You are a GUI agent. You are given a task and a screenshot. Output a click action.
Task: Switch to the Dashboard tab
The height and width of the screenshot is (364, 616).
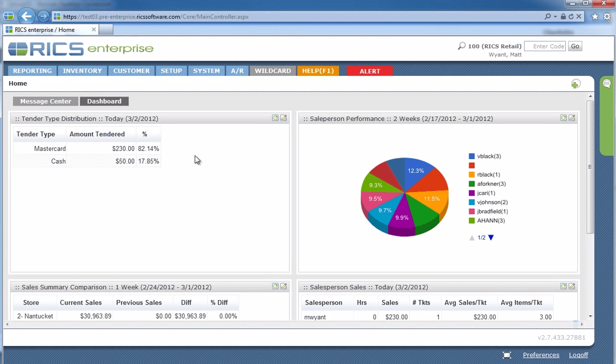tap(104, 101)
